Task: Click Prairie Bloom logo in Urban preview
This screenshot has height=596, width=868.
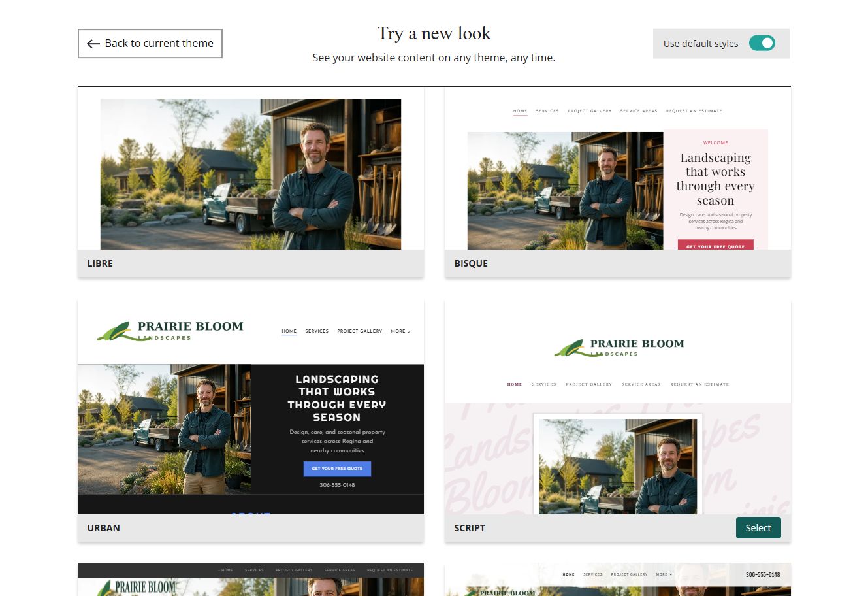Action: (170, 331)
